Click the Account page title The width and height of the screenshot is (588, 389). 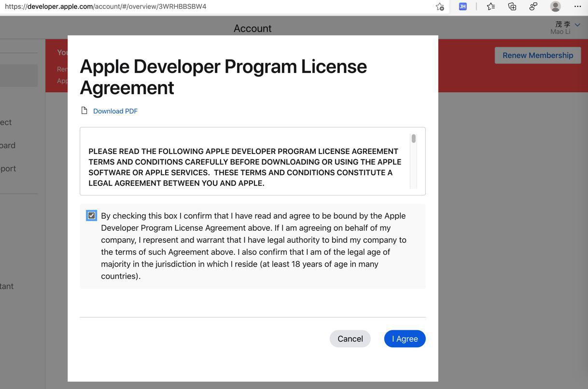[252, 28]
